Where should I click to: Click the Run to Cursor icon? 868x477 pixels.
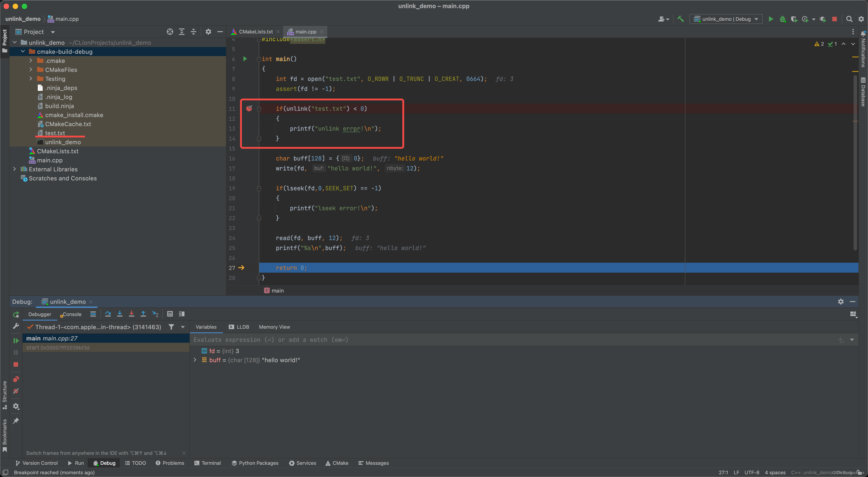pyautogui.click(x=155, y=314)
